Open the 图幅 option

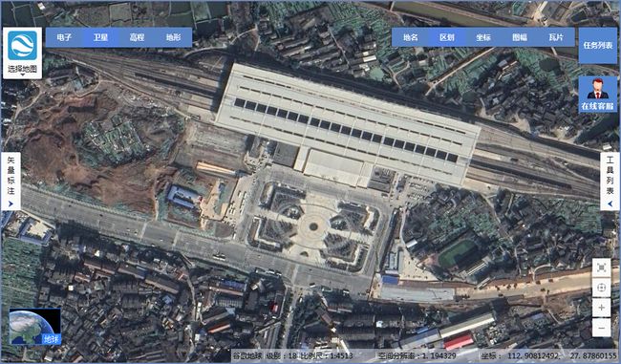tap(520, 37)
